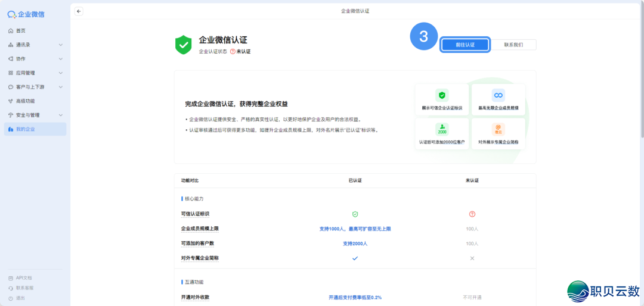Click the 企业微信认证 page title
Screen dimensions: 644x306
(x=223, y=40)
